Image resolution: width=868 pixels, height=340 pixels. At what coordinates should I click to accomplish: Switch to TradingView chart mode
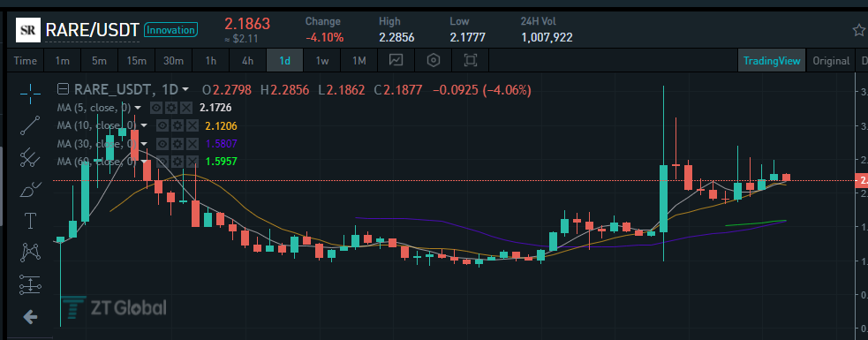coord(772,61)
